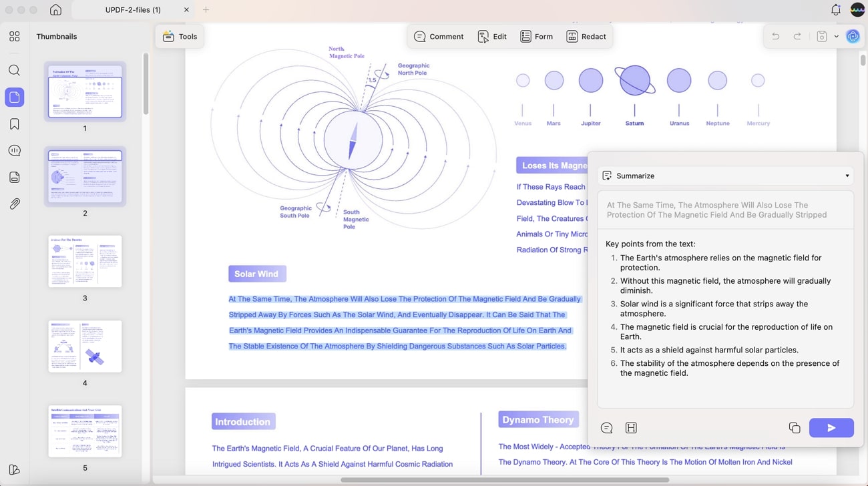Screen dimensions: 868x486
Task: Undo the last action
Action: pyautogui.click(x=775, y=37)
